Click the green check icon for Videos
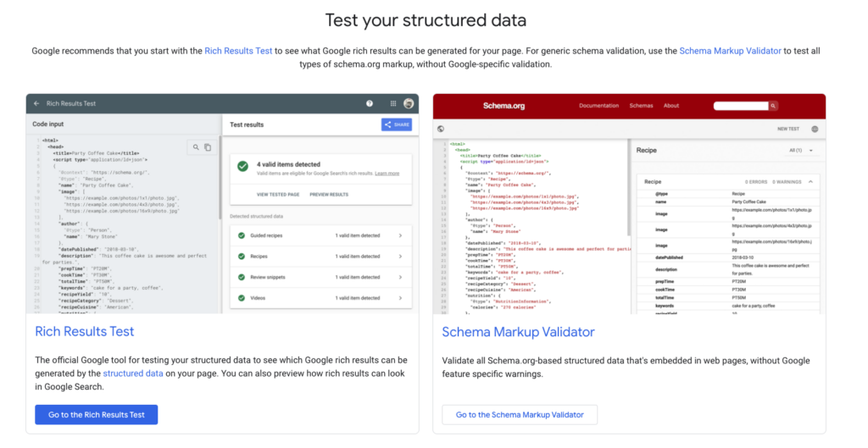This screenshot has width=868, height=448. click(x=242, y=298)
